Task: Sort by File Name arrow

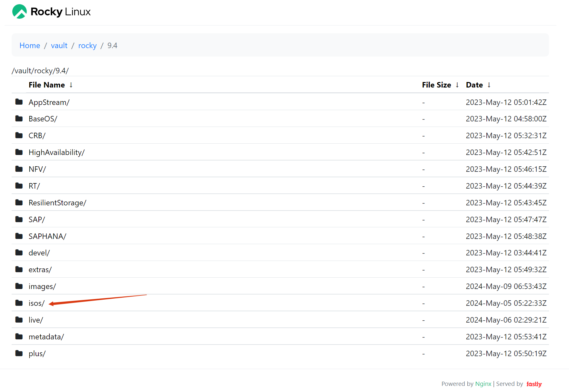Action: 71,85
